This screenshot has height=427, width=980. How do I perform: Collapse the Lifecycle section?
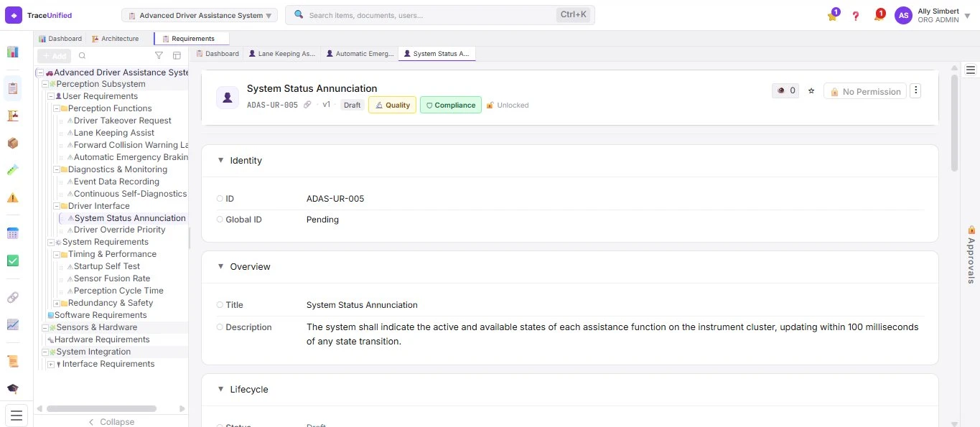point(220,390)
